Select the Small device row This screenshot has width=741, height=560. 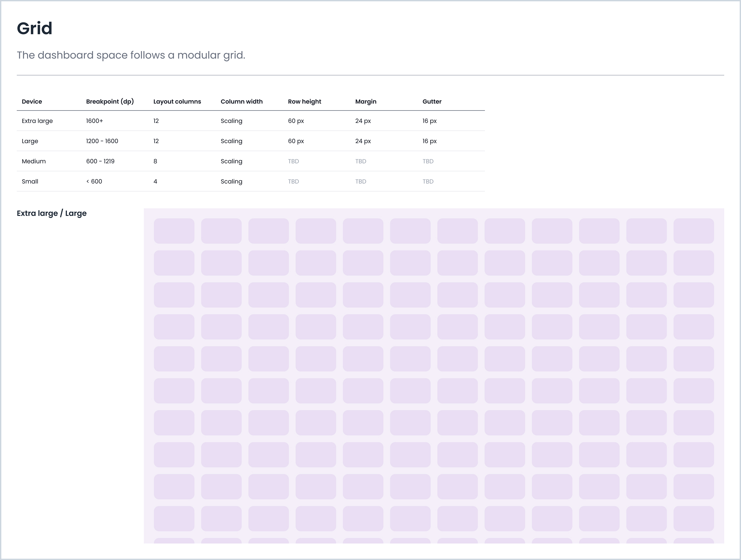pos(30,181)
